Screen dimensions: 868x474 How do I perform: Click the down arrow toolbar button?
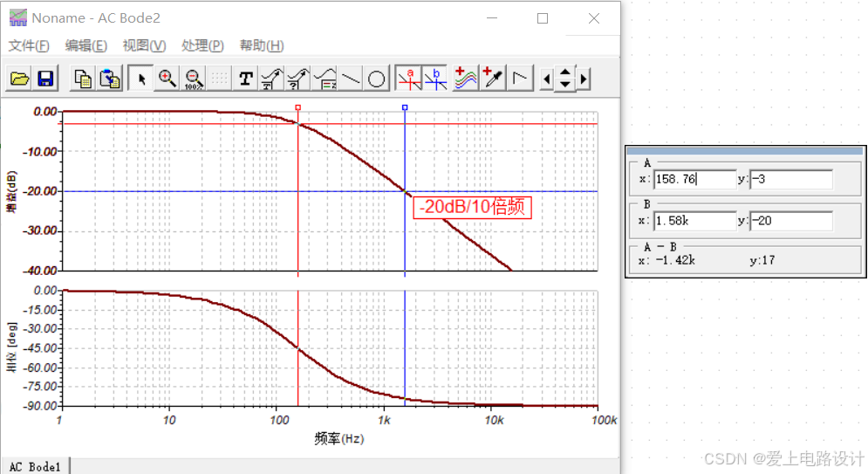coord(565,85)
